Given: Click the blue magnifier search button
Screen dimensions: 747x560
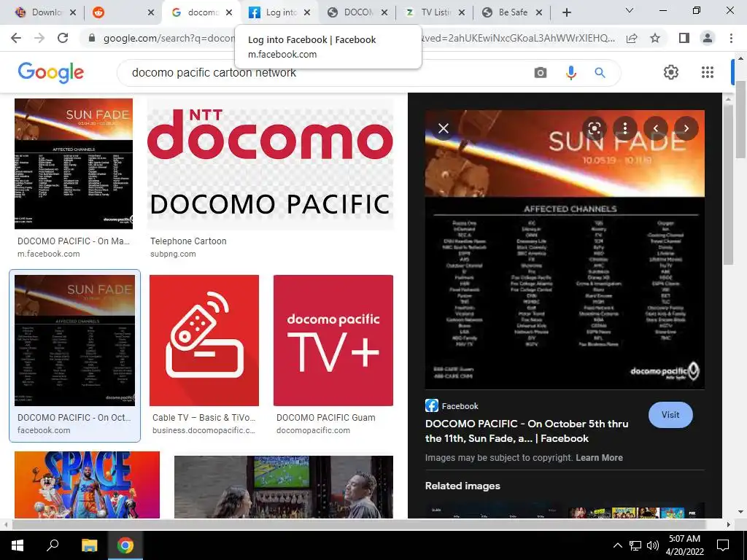Looking at the screenshot, I should tap(600, 72).
